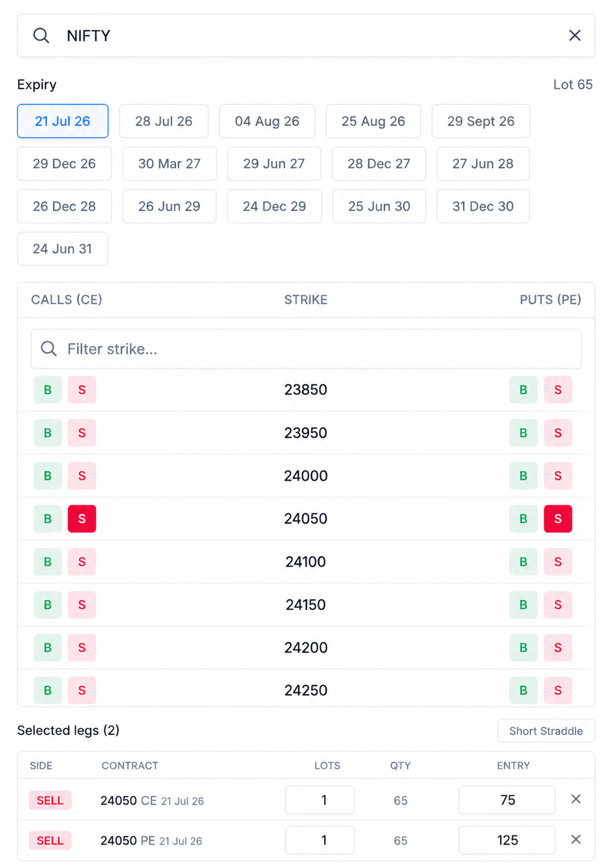Edit the lots field for 24050 CE
The height and width of the screenshot is (868, 612).
point(320,800)
